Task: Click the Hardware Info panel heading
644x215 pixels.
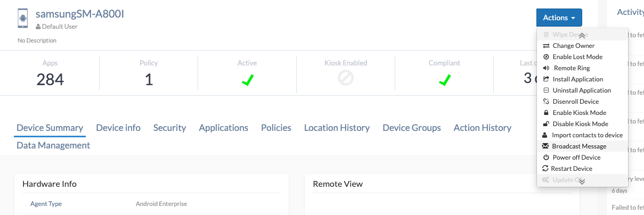Action: (x=50, y=184)
